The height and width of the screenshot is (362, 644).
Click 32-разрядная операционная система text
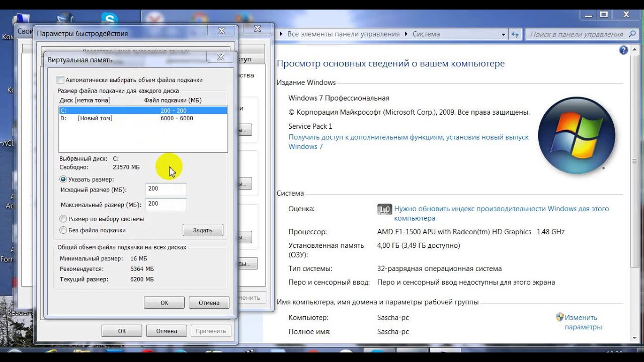439,268
